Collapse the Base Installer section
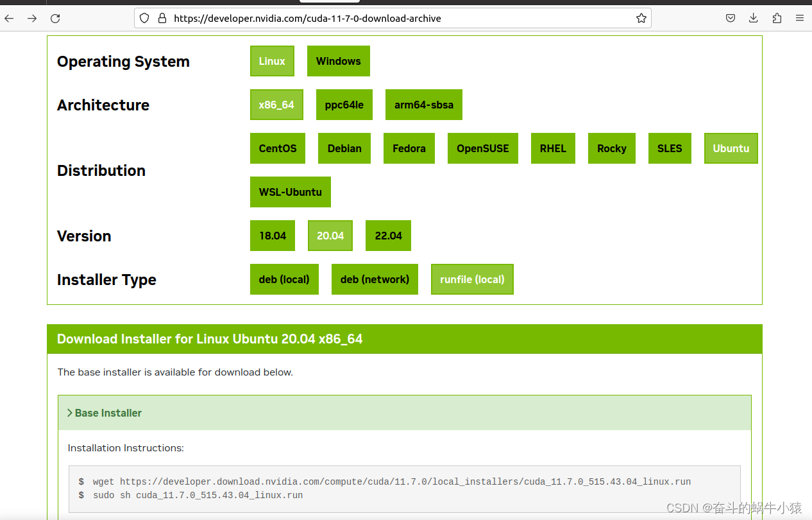812x520 pixels. click(405, 413)
